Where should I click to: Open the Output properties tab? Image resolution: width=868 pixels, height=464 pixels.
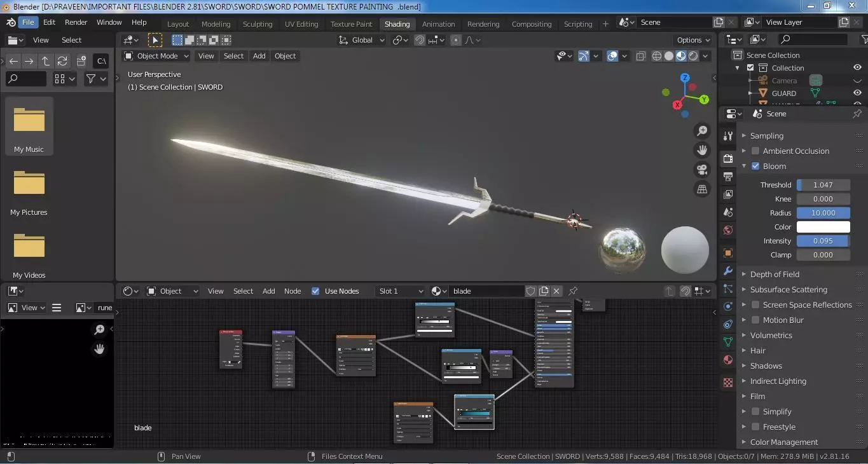728,176
